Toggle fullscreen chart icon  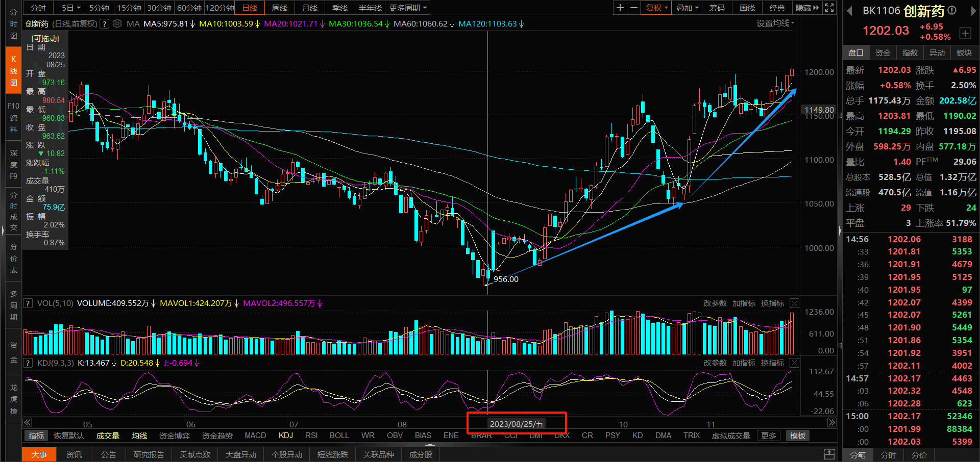[x=829, y=8]
